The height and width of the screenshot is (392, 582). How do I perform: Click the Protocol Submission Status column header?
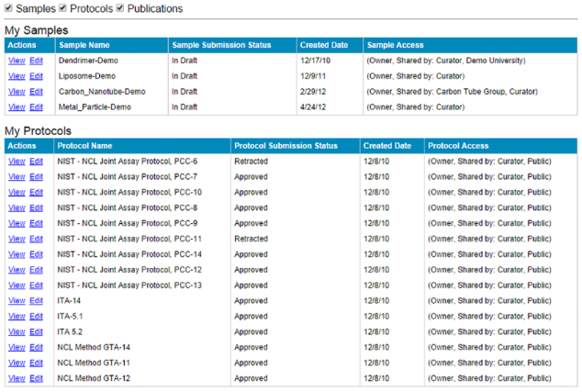[285, 146]
